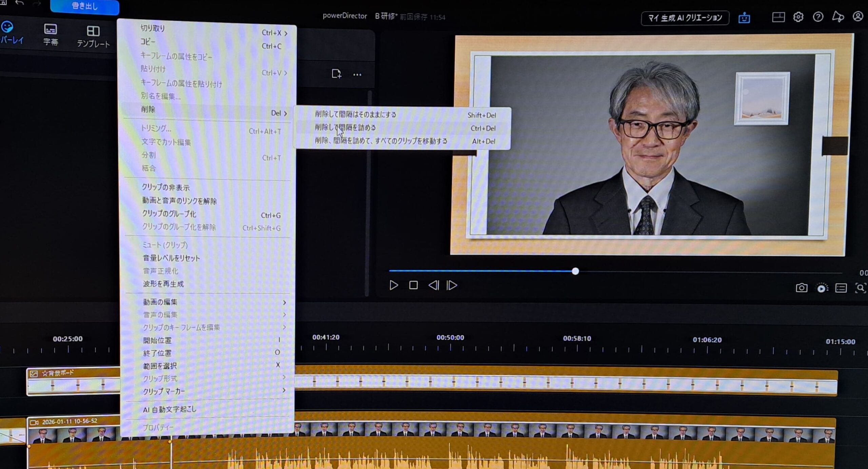
Task: Open マイ 生成 AI クリエーション button
Action: coord(685,18)
